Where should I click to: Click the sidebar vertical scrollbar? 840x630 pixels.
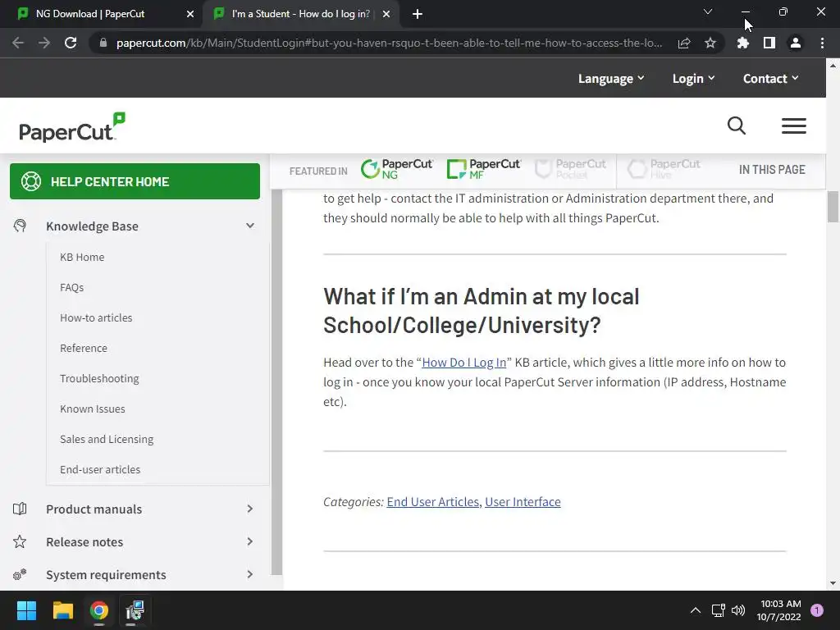tap(276, 381)
